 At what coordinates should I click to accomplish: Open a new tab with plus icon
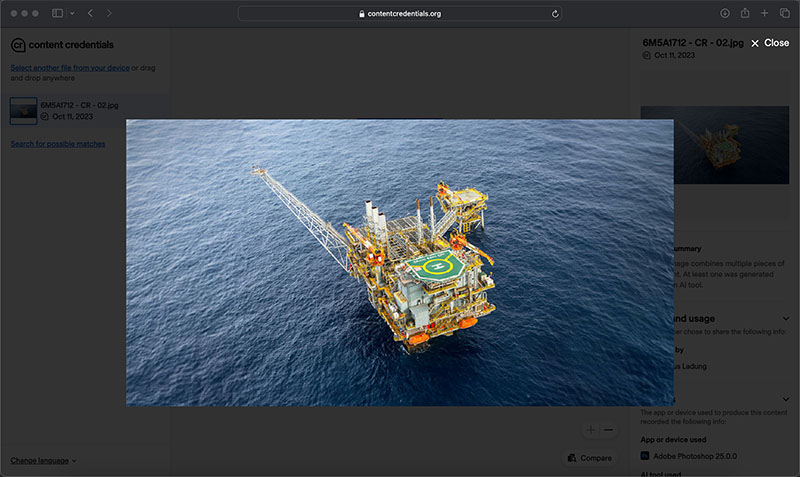pos(765,13)
